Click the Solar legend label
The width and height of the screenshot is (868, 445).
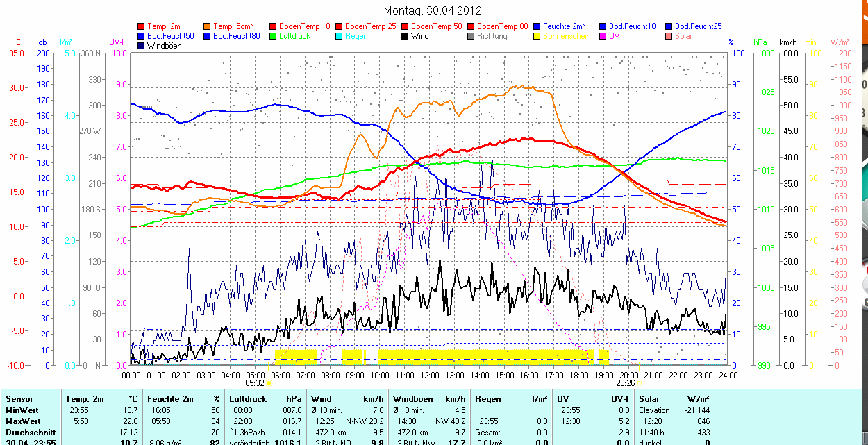coord(683,36)
